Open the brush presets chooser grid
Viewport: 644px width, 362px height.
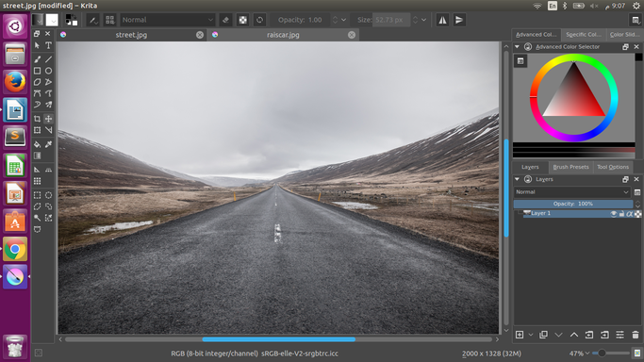(x=109, y=20)
